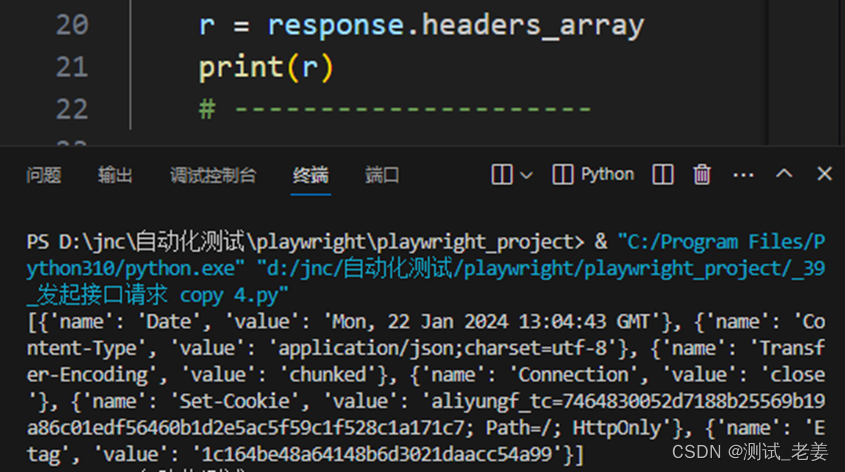The width and height of the screenshot is (845, 472).
Task: Click the 'chunked' value in terminal output
Action: click(x=328, y=374)
